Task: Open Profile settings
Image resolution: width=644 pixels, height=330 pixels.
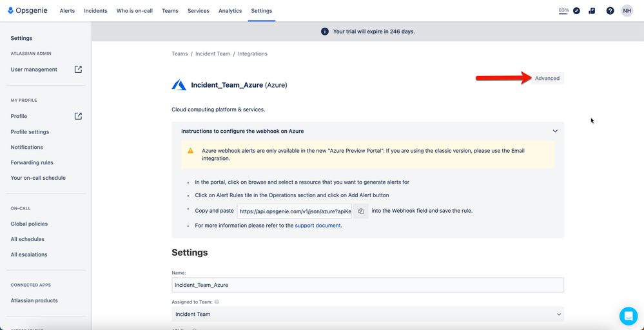Action: coord(30,131)
